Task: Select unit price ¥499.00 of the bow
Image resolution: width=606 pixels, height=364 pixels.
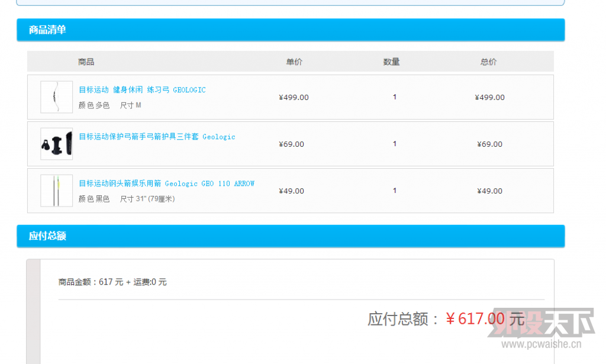Action: [294, 98]
